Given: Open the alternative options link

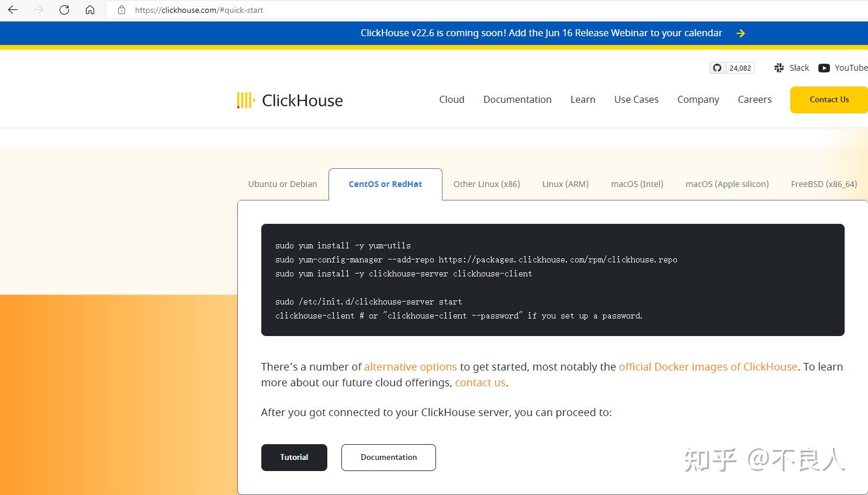Looking at the screenshot, I should [410, 366].
